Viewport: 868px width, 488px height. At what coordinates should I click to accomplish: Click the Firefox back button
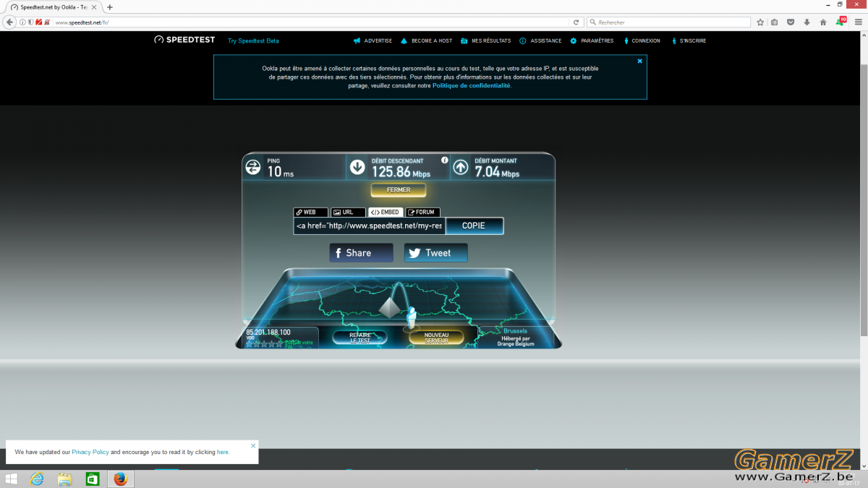(9, 22)
